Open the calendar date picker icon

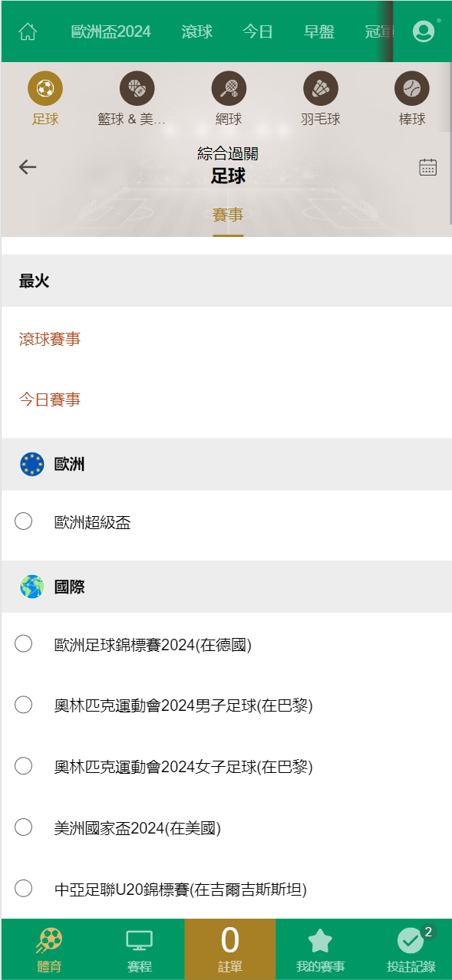(x=428, y=167)
